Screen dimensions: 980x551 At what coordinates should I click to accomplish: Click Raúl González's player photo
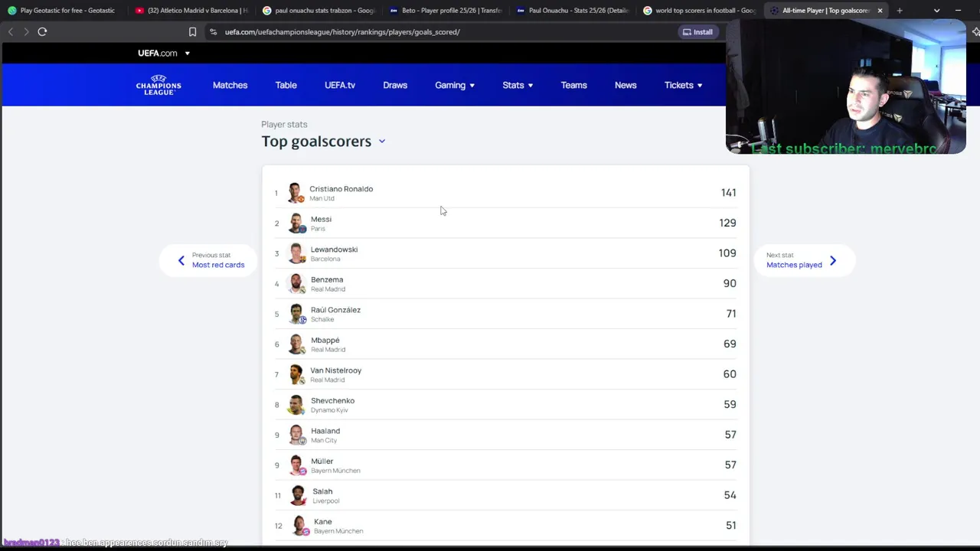pos(296,314)
